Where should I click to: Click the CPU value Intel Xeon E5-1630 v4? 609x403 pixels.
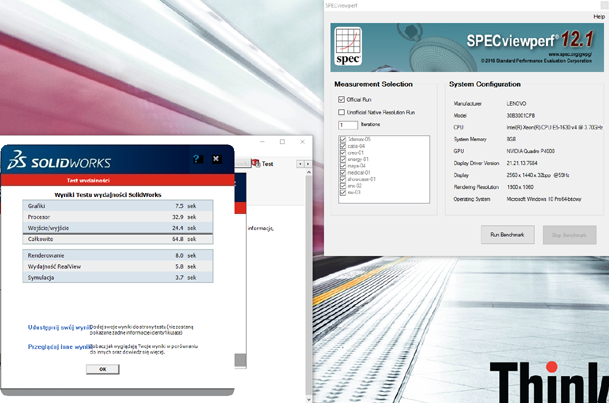point(555,127)
